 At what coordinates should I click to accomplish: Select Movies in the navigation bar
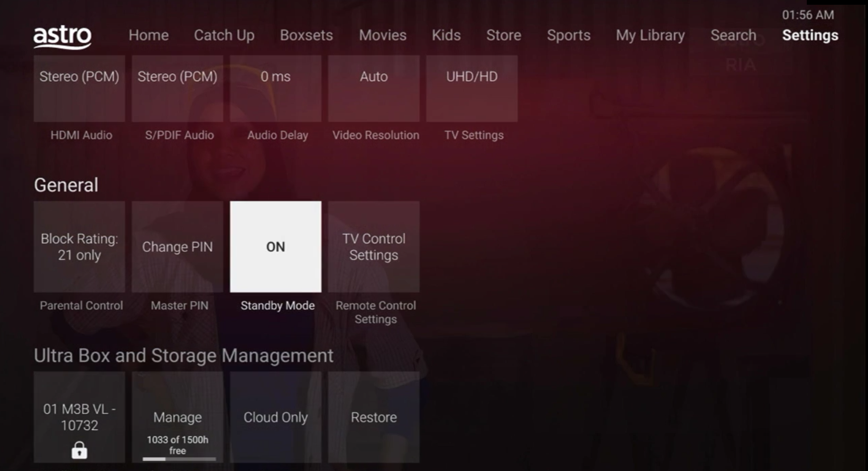(382, 35)
